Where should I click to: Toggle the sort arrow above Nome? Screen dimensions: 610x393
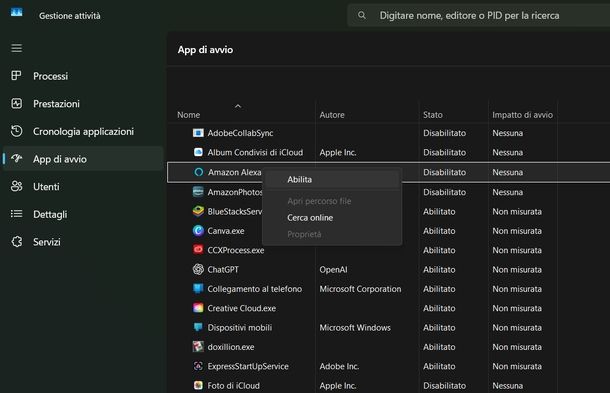click(x=238, y=106)
